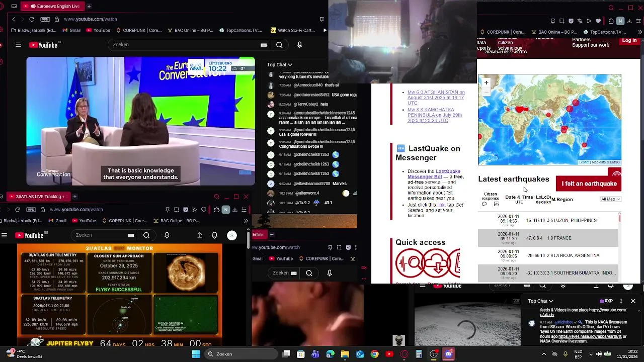The image size is (644, 362).
Task: Open Mw 8.8 KAMCHATKA PENINSULA link
Action: (x=435, y=115)
